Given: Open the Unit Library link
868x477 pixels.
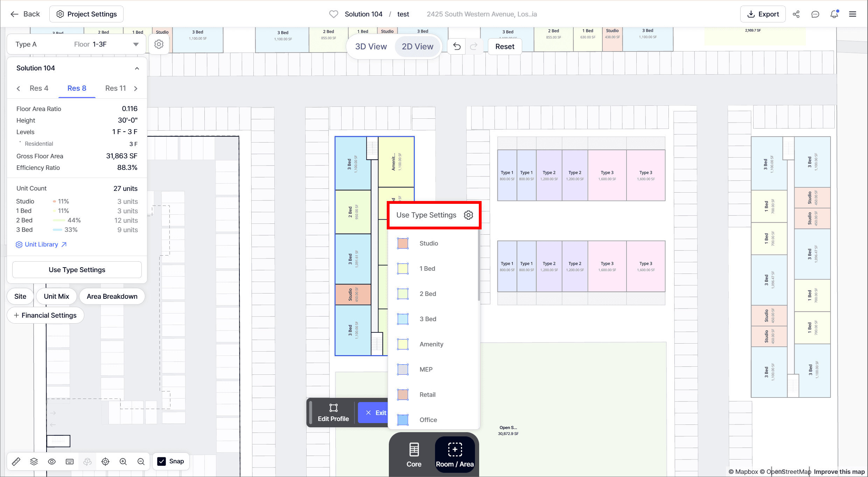Looking at the screenshot, I should click(x=41, y=244).
